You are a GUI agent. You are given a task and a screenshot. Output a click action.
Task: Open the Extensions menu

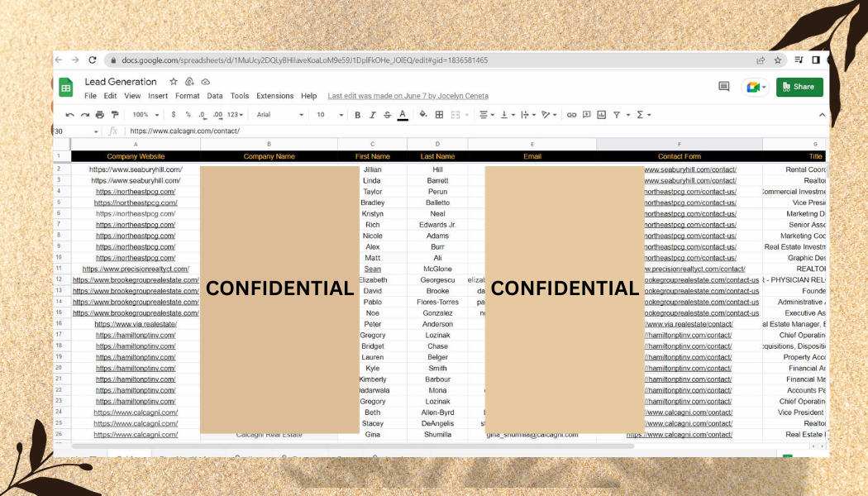click(275, 96)
